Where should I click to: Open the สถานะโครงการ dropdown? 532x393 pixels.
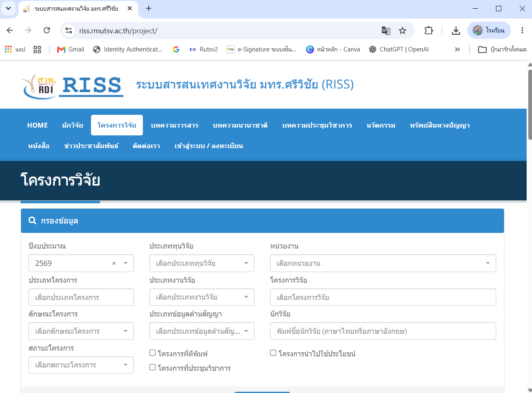[81, 365]
